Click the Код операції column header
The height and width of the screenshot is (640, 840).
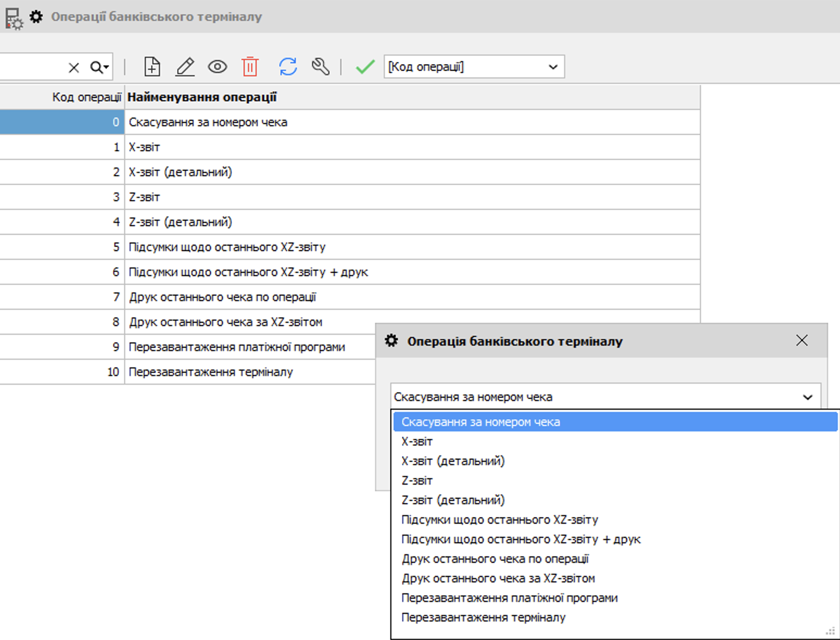86,97
